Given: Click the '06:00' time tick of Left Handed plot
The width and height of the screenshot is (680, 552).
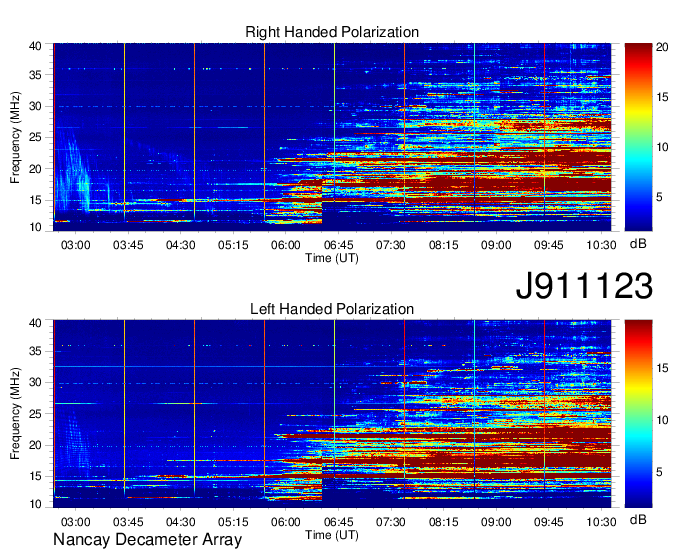Looking at the screenshot, I should (286, 522).
